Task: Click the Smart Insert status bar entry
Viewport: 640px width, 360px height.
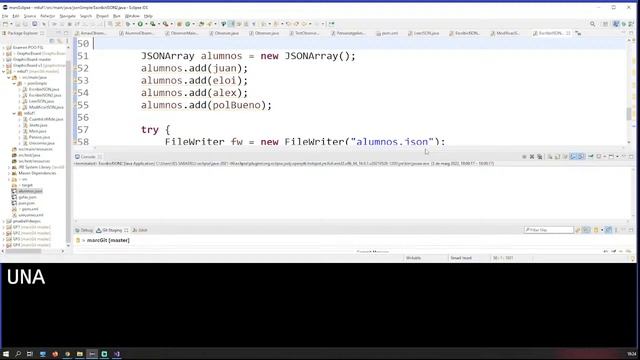Action: (x=461, y=258)
